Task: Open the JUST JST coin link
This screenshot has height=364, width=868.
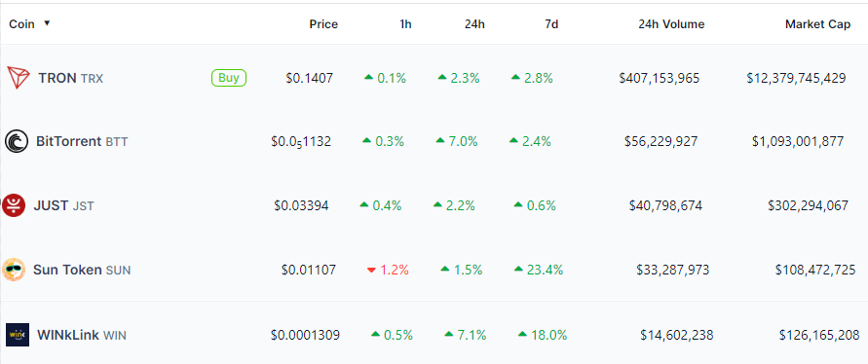Action: (63, 205)
